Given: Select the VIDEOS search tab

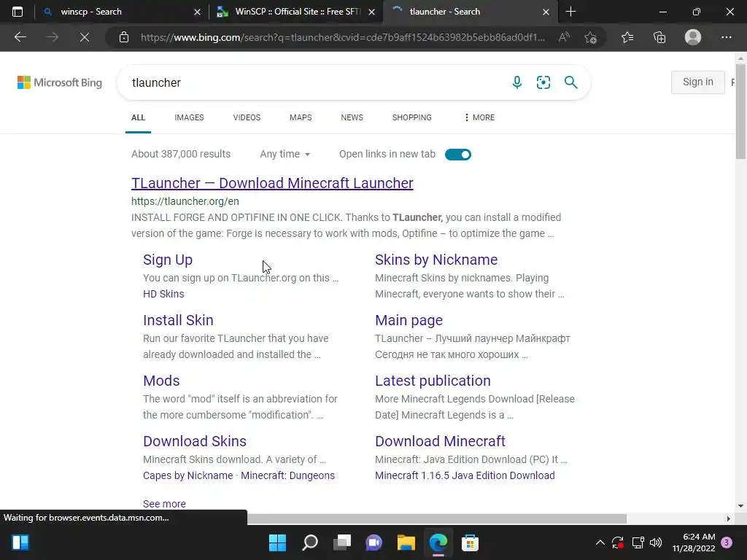Looking at the screenshot, I should click(x=247, y=117).
